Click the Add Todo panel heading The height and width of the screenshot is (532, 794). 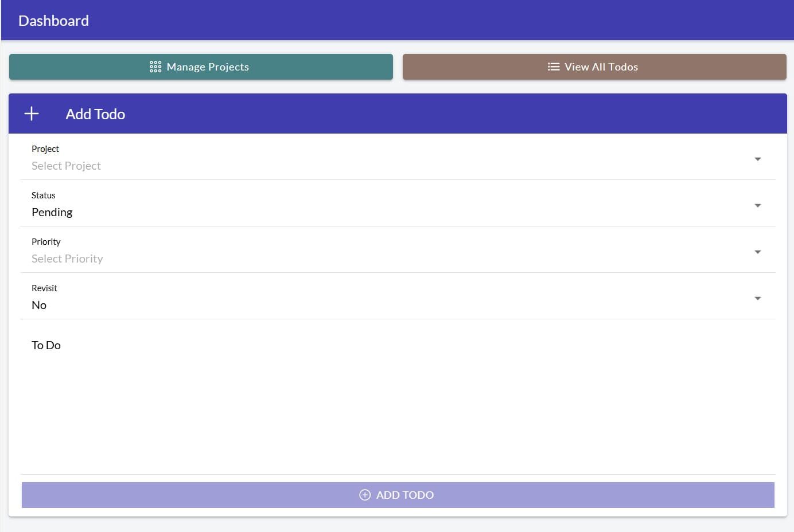click(95, 114)
